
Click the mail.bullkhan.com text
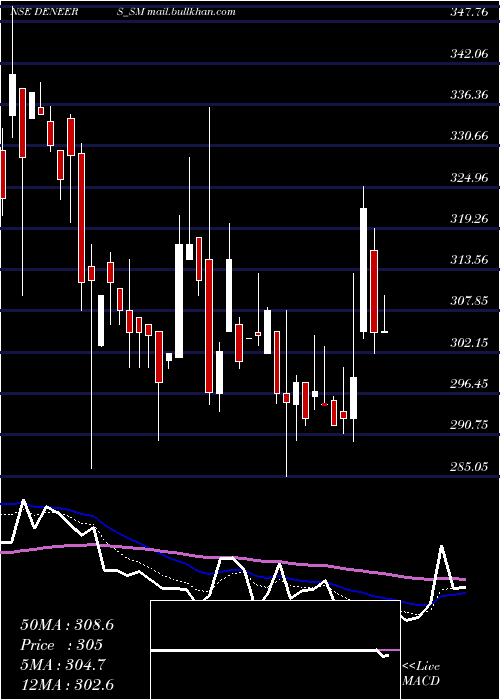coord(192,12)
